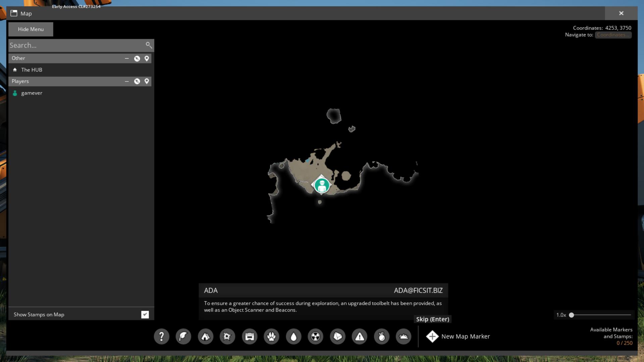Click the Coordinates readout text
This screenshot has height=362, width=644.
(602, 28)
